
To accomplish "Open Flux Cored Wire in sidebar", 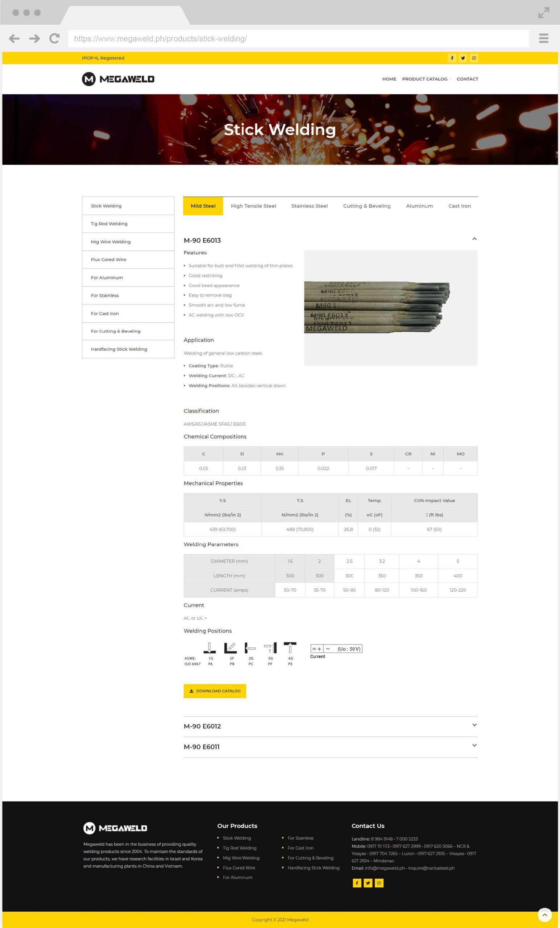I will pyautogui.click(x=128, y=260).
